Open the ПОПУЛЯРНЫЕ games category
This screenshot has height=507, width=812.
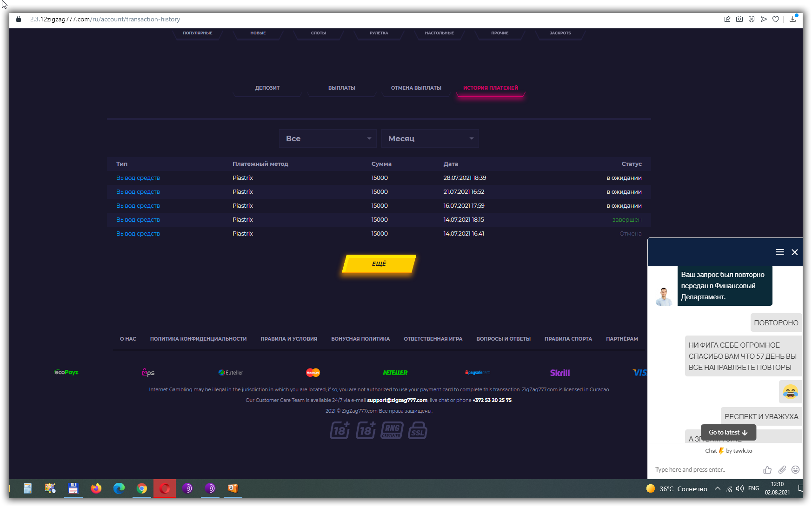coord(198,33)
